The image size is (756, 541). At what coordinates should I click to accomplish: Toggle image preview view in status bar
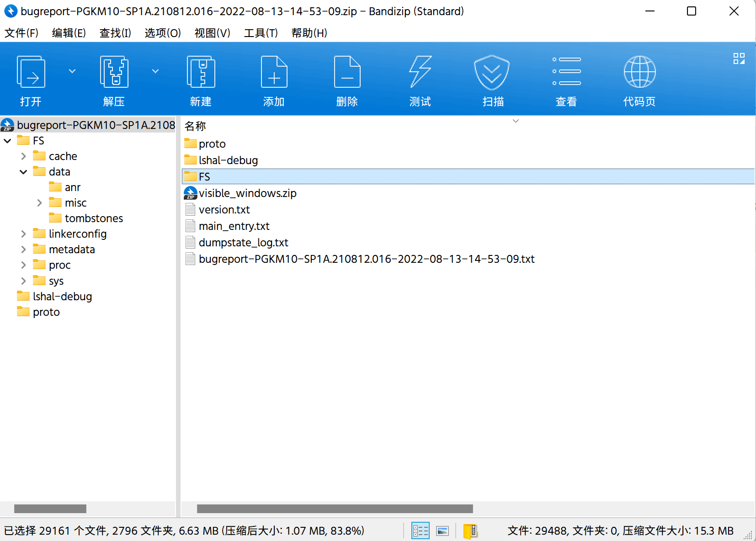click(x=442, y=530)
